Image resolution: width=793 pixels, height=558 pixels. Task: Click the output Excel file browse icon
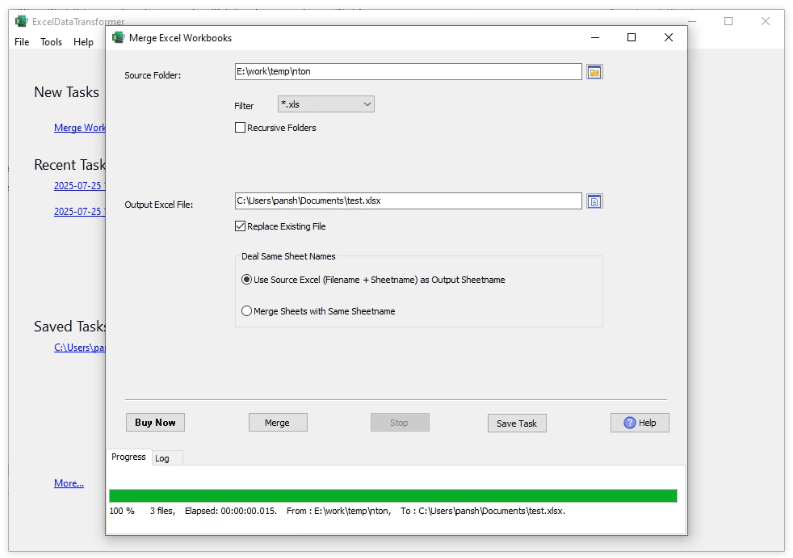[594, 201]
